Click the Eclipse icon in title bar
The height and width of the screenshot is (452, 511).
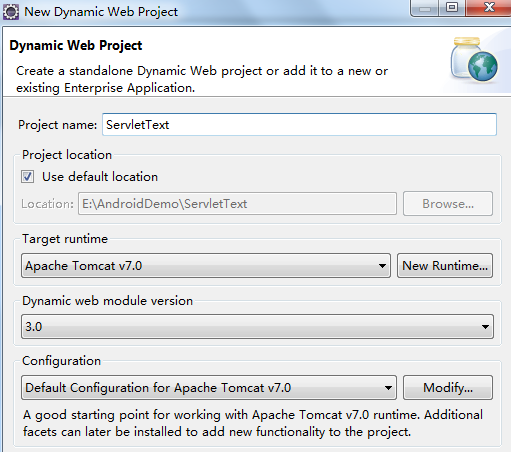(11, 12)
